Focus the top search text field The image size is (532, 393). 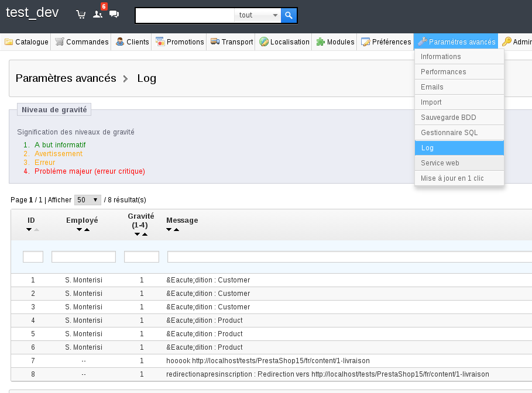click(185, 15)
